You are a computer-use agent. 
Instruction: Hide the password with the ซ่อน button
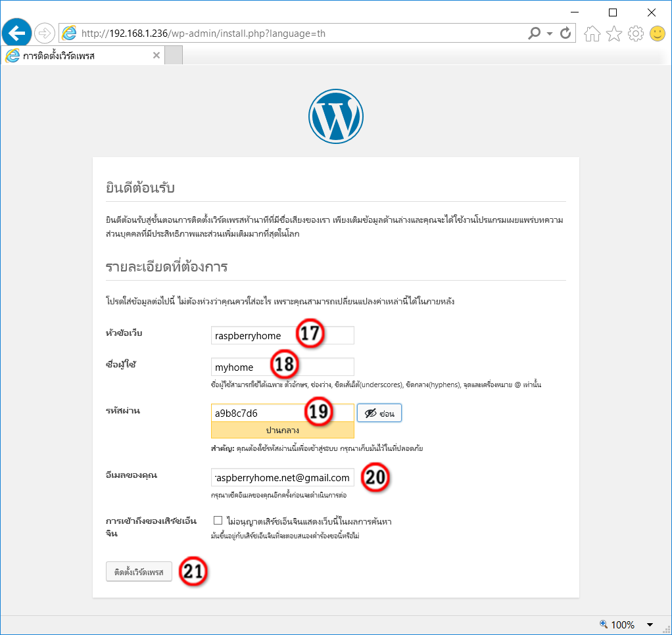click(x=379, y=413)
